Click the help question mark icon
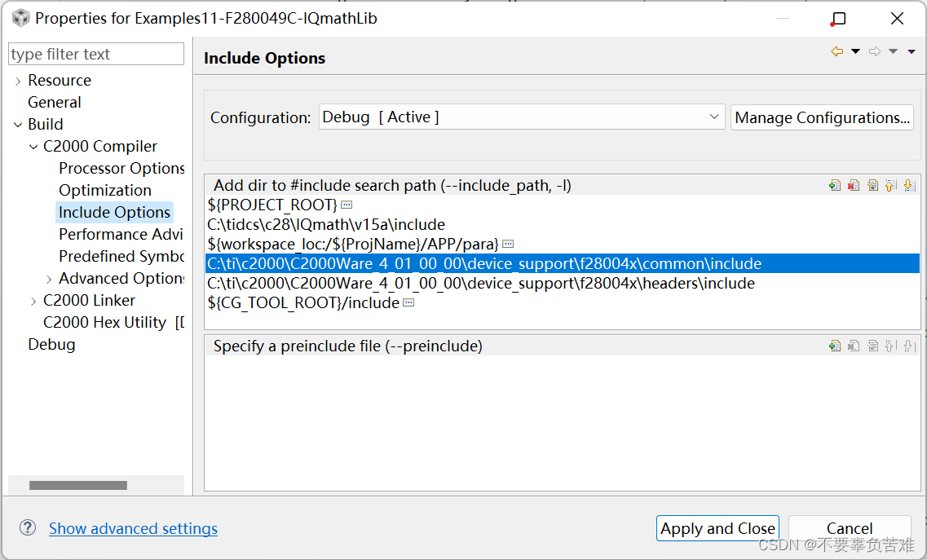The width and height of the screenshot is (927, 560). (28, 528)
